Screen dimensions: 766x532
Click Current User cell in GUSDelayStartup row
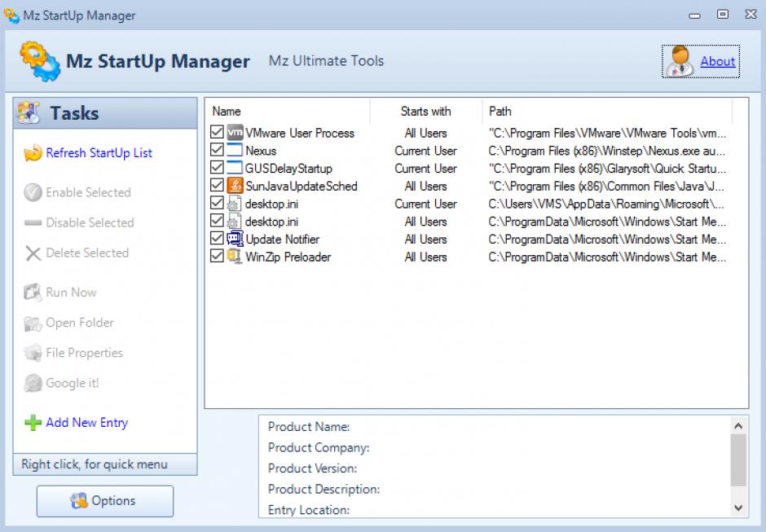(426, 169)
